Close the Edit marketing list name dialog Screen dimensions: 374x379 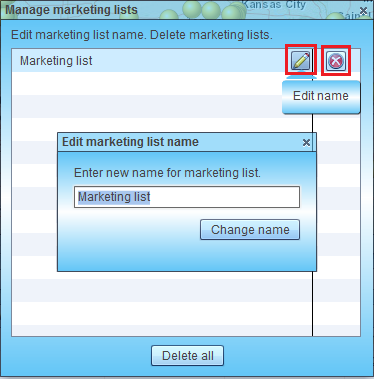coord(306,143)
